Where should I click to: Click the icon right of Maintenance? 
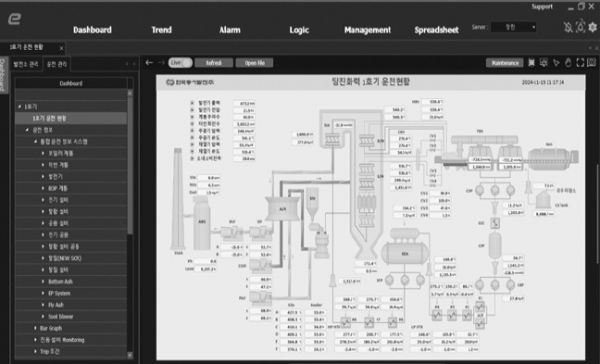tap(531, 63)
